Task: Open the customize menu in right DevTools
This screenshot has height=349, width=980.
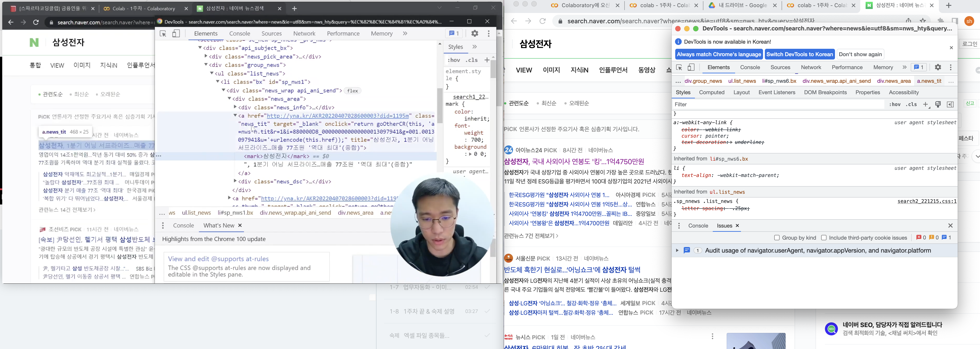Action: point(951,67)
